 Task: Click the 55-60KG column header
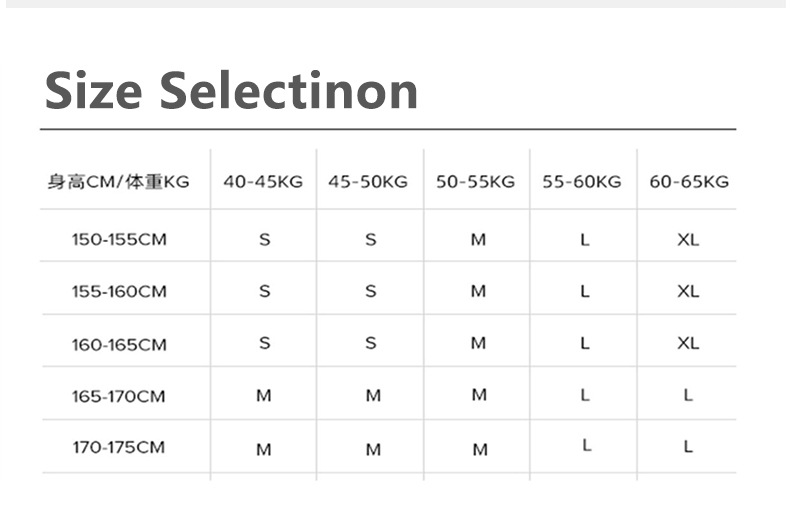(x=582, y=182)
